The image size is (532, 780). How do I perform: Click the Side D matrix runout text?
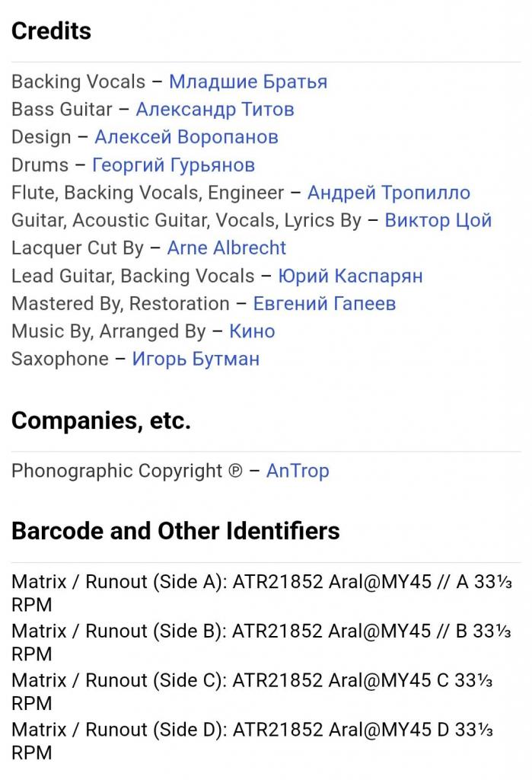pos(252,741)
